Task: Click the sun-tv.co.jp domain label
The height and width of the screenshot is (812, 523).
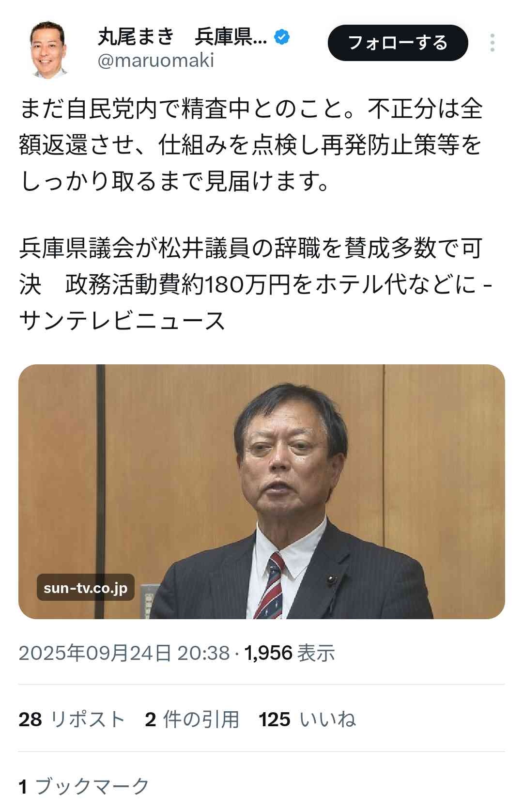Action: [x=85, y=588]
